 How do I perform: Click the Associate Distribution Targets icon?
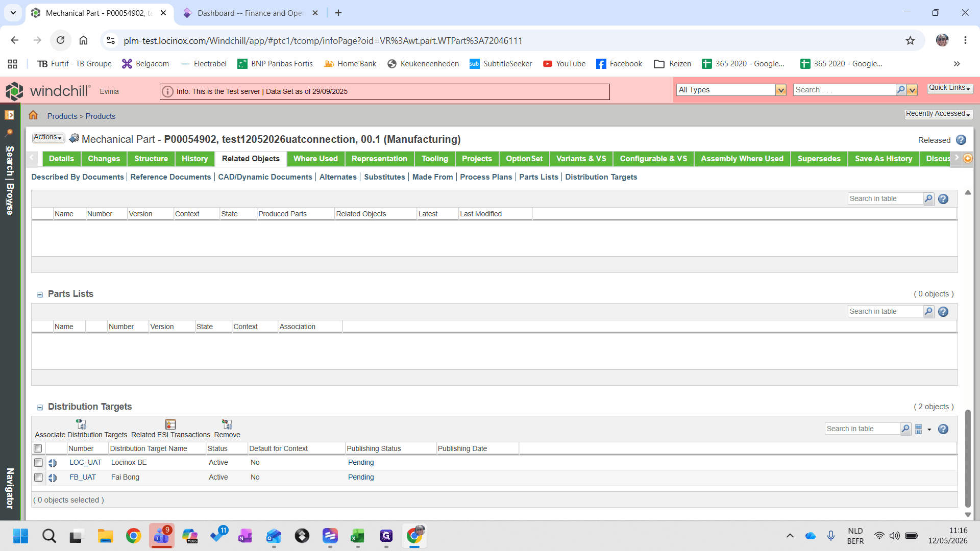(81, 424)
